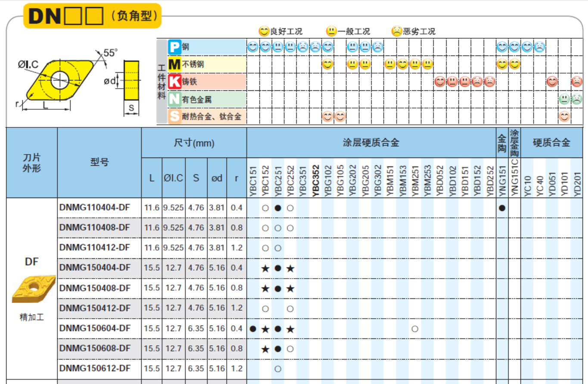Click the 涂层硬质合金 coated carbide header

371,143
